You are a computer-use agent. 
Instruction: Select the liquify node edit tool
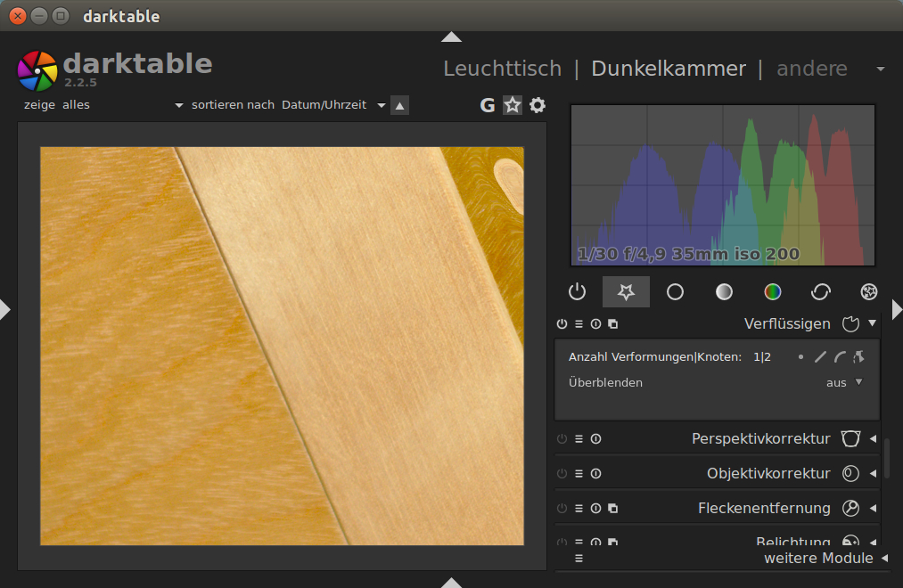point(858,356)
